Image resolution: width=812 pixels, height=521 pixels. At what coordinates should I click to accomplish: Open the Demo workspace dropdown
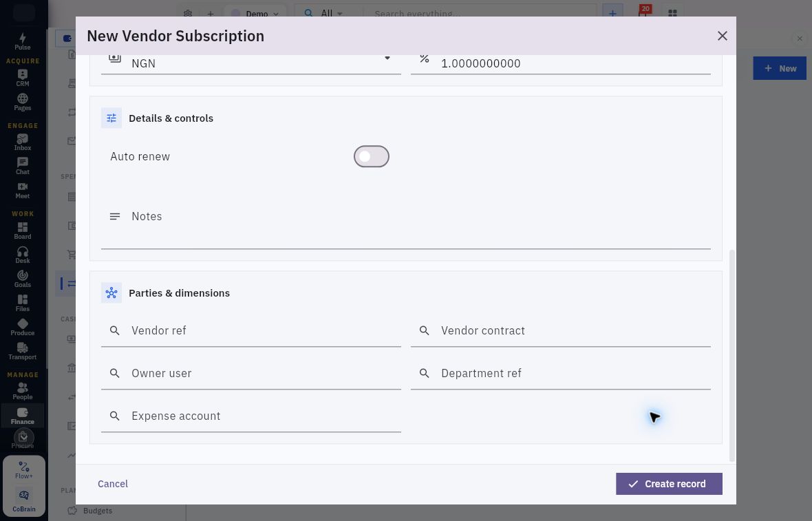tap(256, 14)
